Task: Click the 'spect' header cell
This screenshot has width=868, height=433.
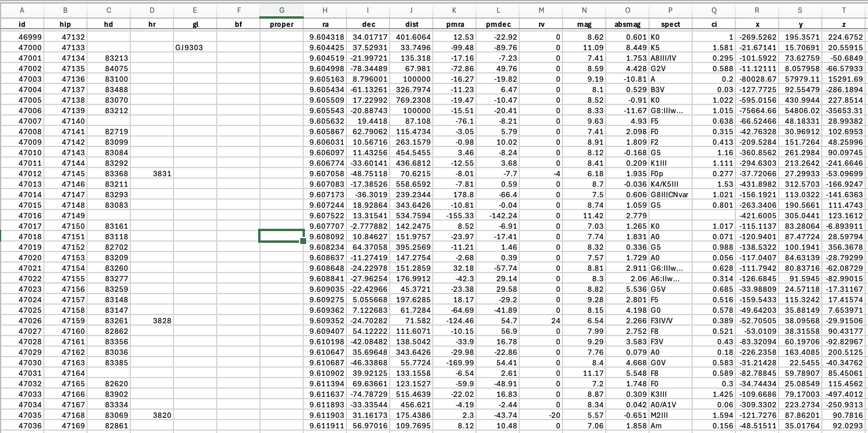Action: tap(671, 25)
